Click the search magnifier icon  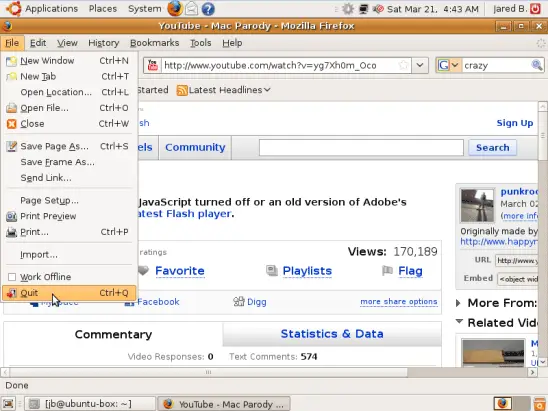536,65
